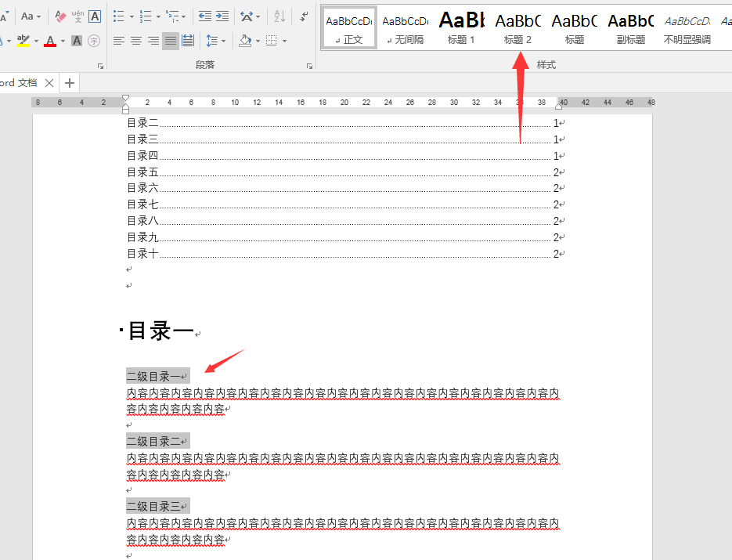Open Font dialog launcher
Screen dimensions: 732x560
coord(100,67)
